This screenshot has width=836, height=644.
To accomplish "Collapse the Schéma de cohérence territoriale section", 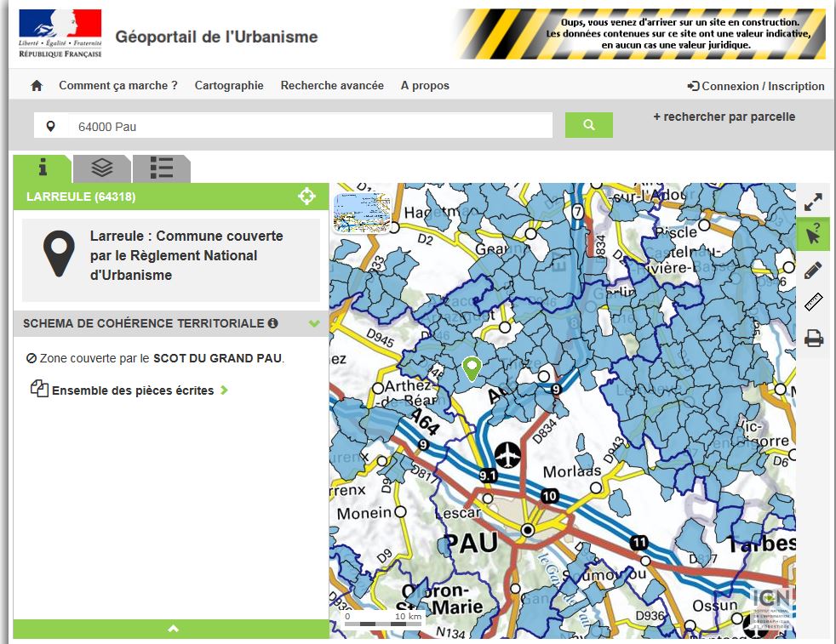I will 314,323.
